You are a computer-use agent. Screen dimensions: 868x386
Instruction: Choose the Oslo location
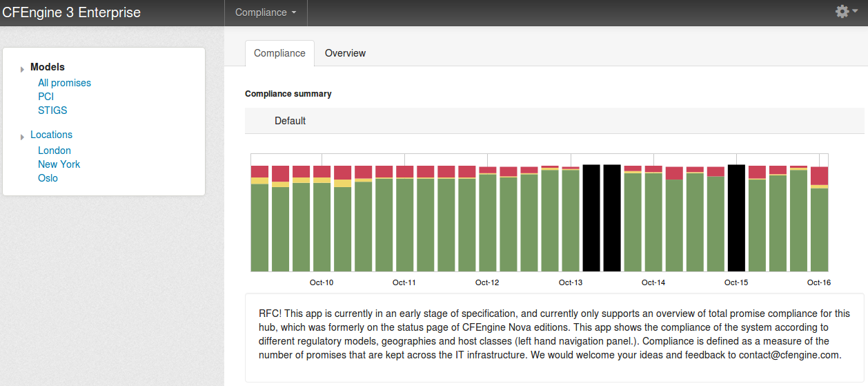[48, 178]
